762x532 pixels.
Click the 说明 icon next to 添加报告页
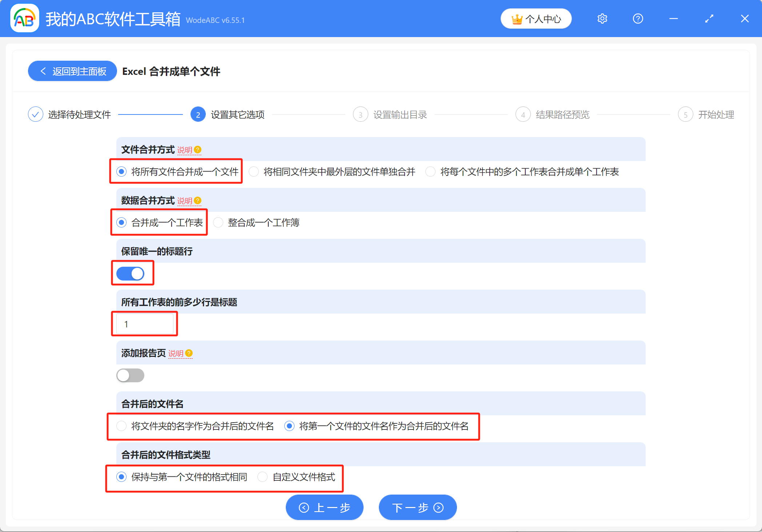pos(188,353)
